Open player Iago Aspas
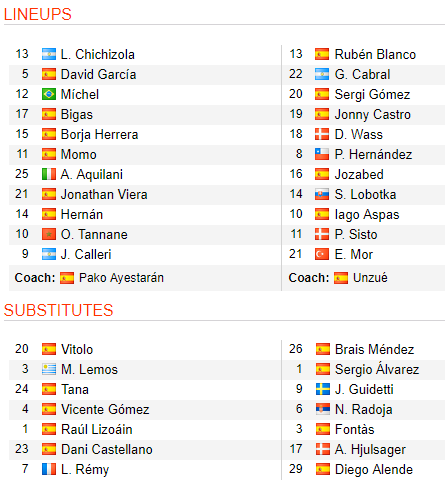 click(367, 215)
